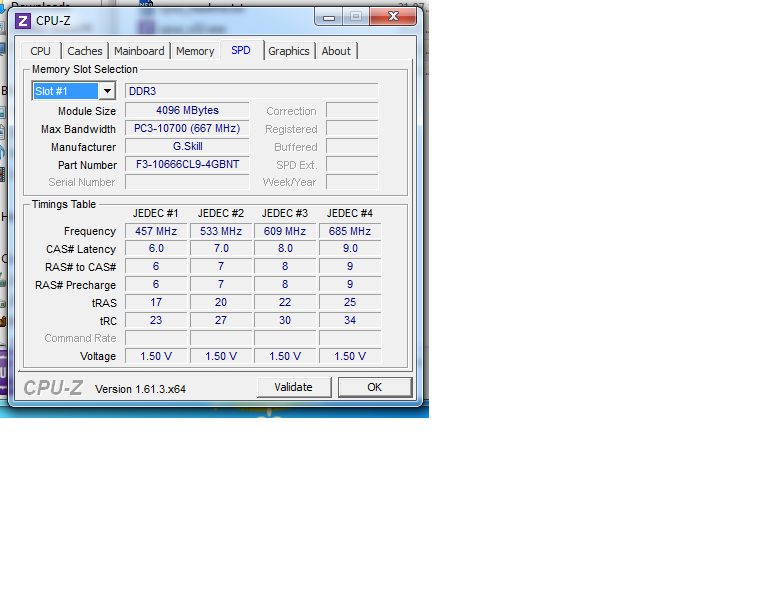Click the SPD tab
The height and width of the screenshot is (614, 768).
pos(241,50)
